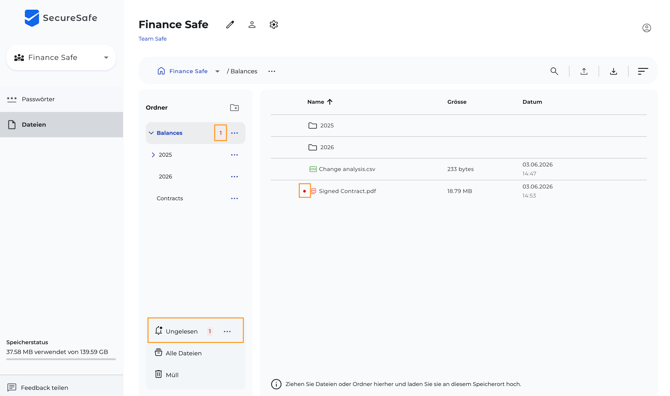Open the Dateien section
This screenshot has height=396, width=670.
[62, 125]
